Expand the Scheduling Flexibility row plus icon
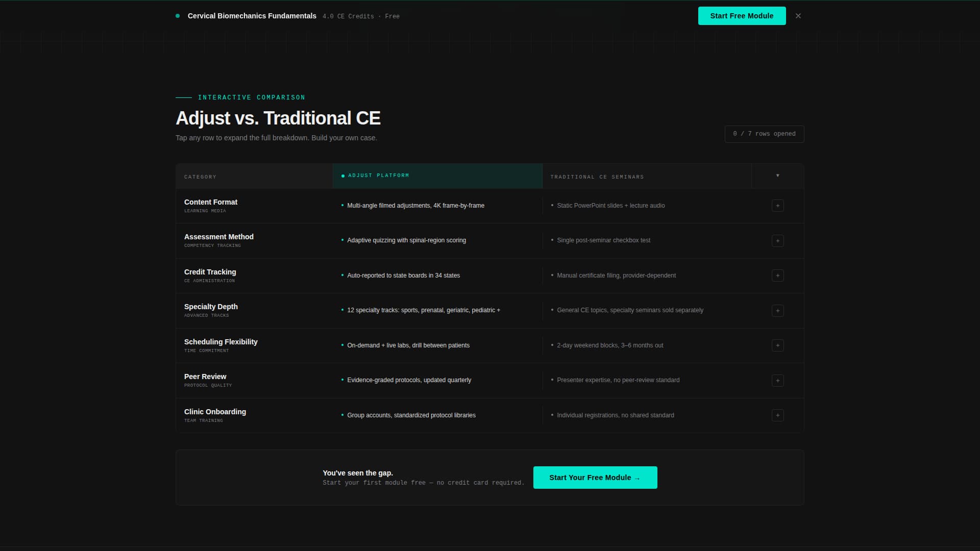The width and height of the screenshot is (980, 551). point(777,345)
